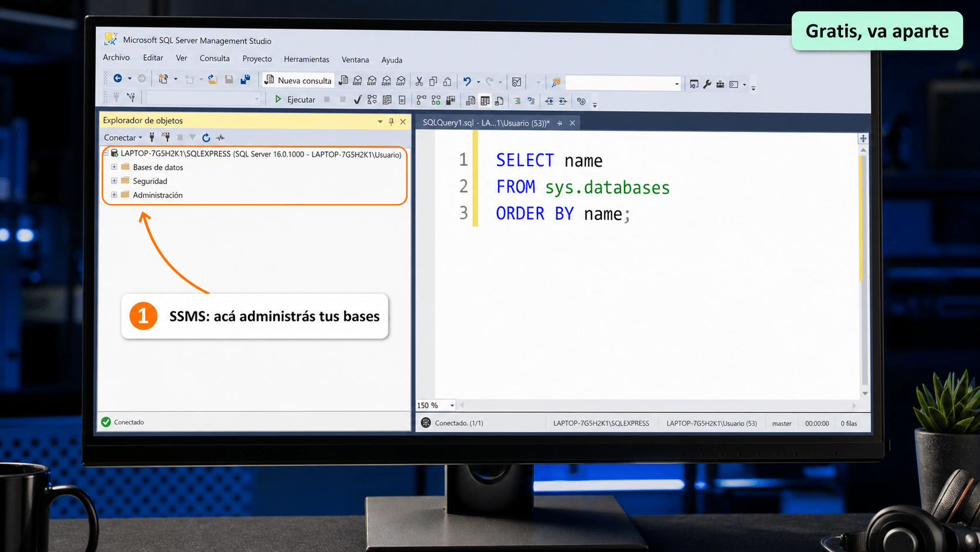
Task: Close the Explorador de objetos panel
Action: (403, 121)
